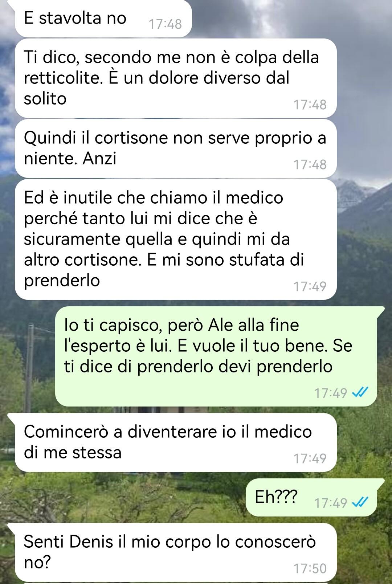The height and width of the screenshot is (584, 392).
Task: Tap 17:49 timestamp on 'prenderlo' received message
Action: pyautogui.click(x=310, y=286)
